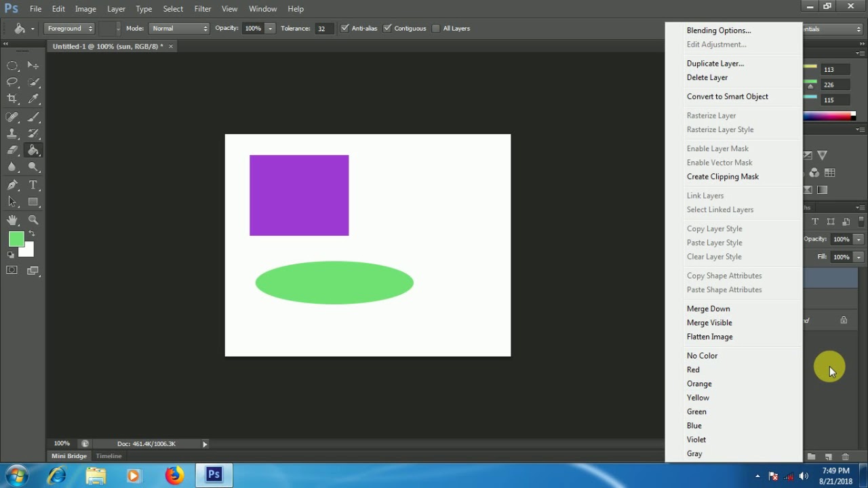Select the Eyedropper tool

click(x=33, y=99)
